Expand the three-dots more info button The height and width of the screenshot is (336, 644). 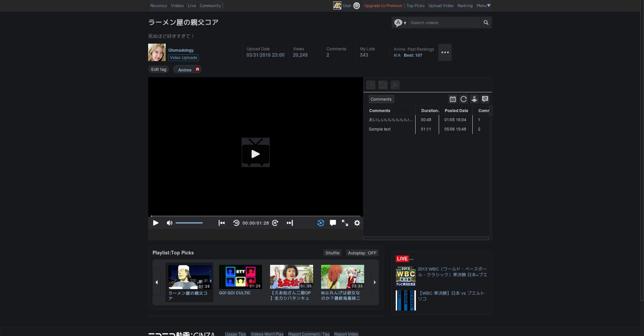(x=445, y=53)
